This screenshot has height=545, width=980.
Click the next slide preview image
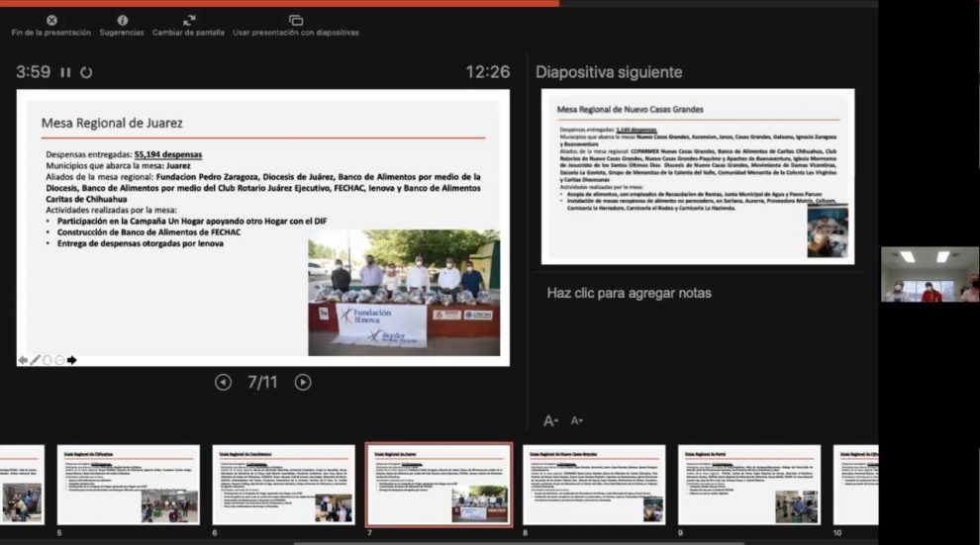click(697, 176)
